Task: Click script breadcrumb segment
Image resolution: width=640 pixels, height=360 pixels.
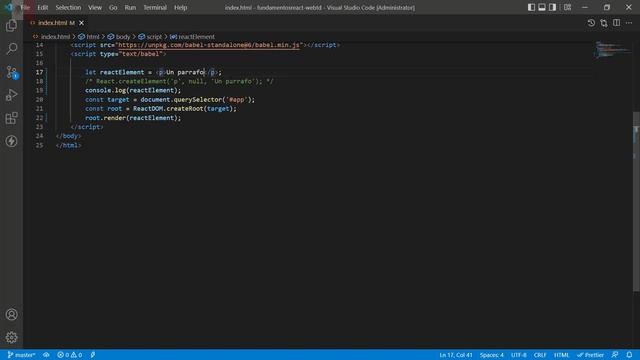Action: click(150, 37)
